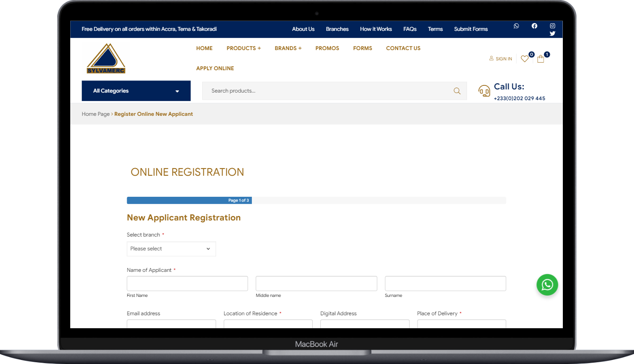Open FAQs link

pos(410,29)
